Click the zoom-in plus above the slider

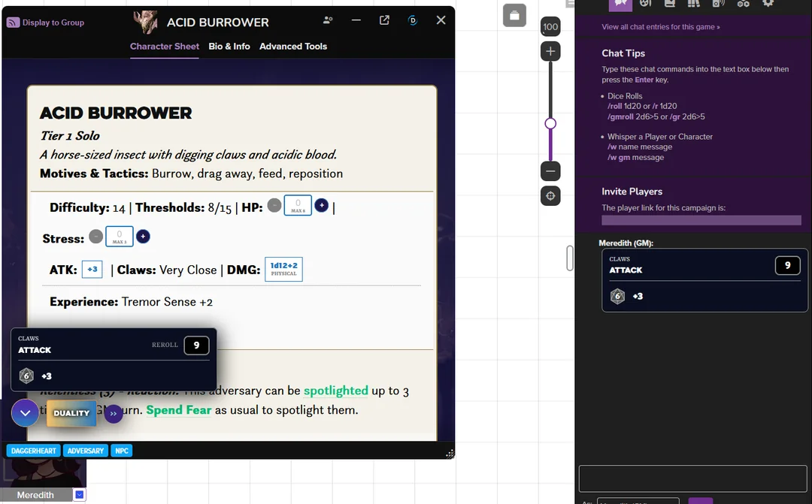pyautogui.click(x=550, y=51)
